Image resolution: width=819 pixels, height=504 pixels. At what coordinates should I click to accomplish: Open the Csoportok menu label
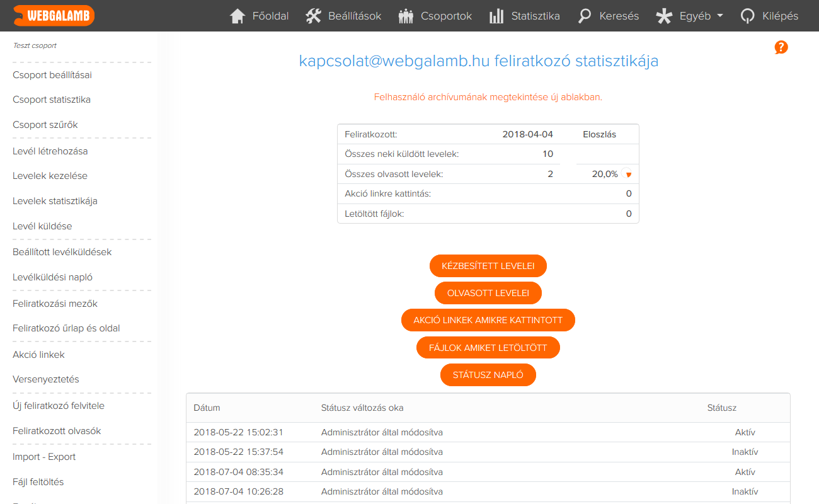(x=446, y=16)
